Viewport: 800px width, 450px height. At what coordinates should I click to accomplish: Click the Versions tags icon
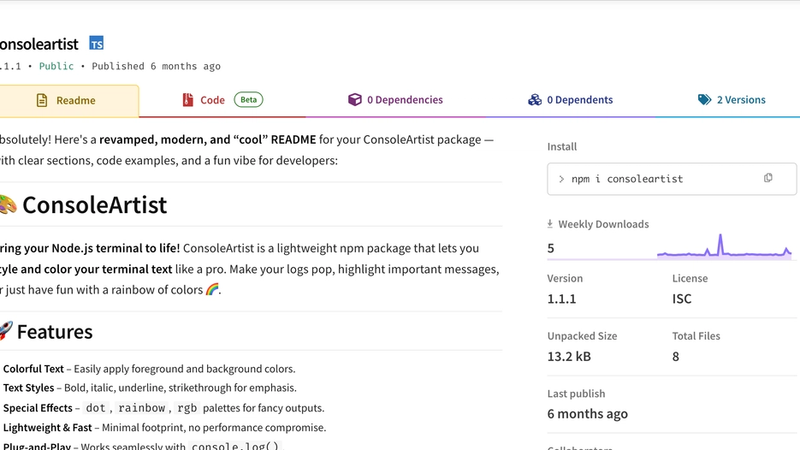click(704, 100)
